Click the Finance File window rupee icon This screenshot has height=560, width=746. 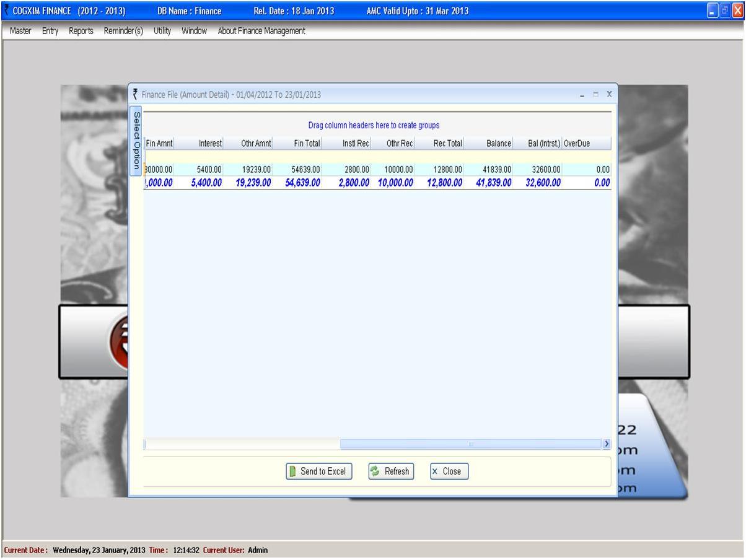(135, 94)
